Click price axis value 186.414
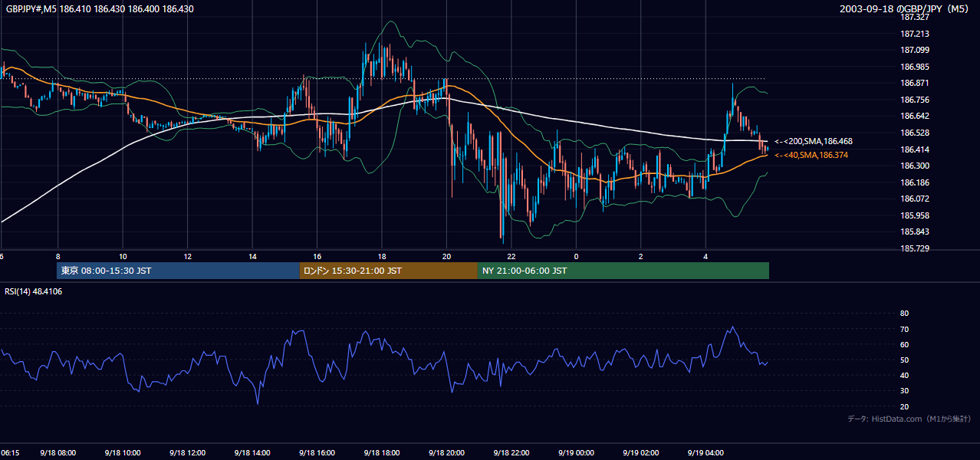This screenshot has width=980, height=460. [x=914, y=149]
